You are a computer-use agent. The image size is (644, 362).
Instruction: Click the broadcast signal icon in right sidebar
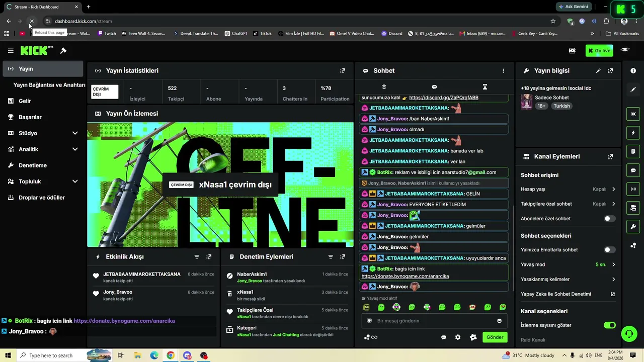633,189
